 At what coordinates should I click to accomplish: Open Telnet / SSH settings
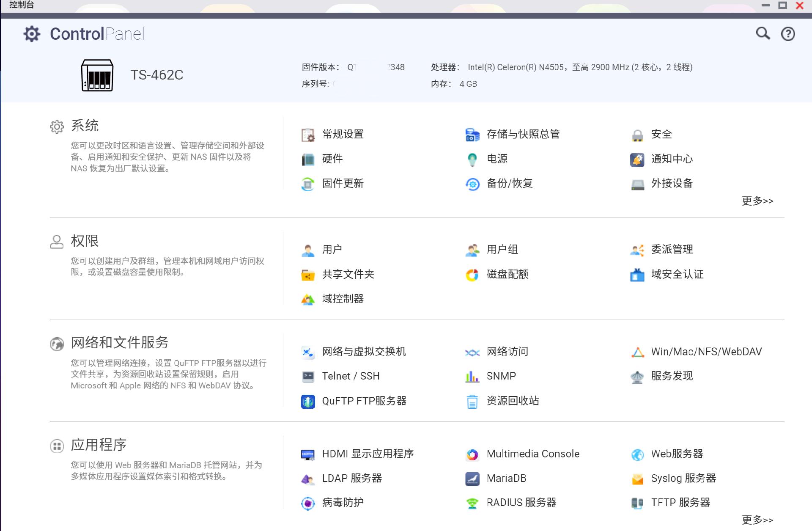coord(351,376)
